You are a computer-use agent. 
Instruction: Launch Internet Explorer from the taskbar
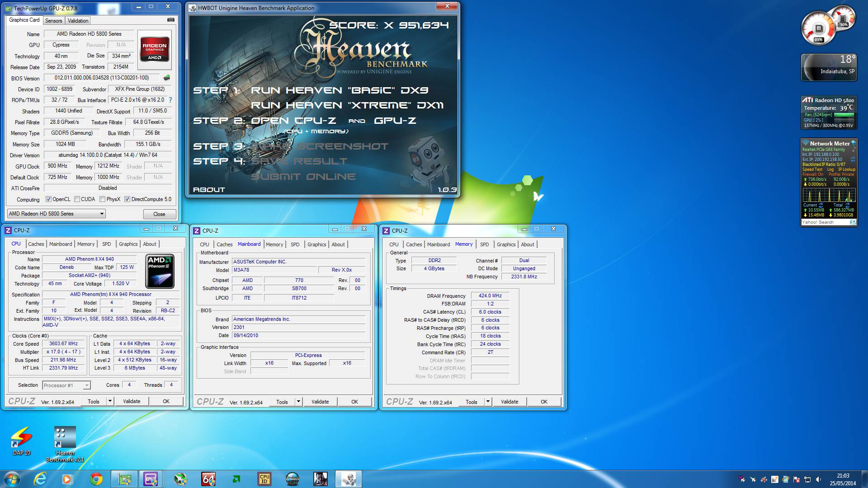[x=41, y=479]
